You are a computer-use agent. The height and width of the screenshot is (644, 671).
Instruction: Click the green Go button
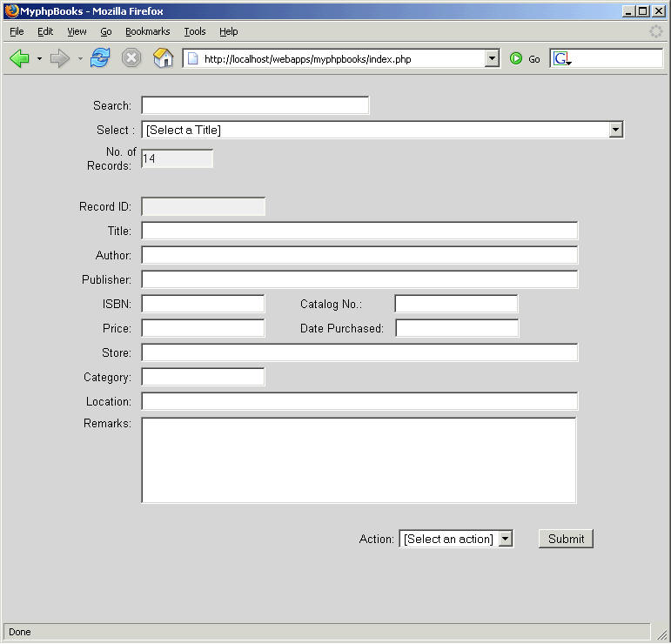point(525,58)
